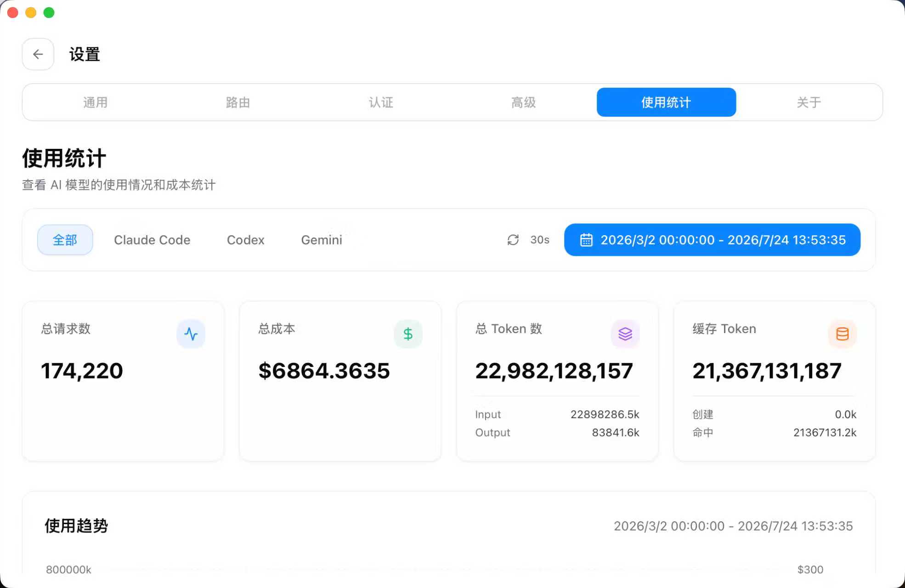Click the date range text in 使用趋势 panel
Viewport: 905px width, 588px height.
tap(733, 526)
